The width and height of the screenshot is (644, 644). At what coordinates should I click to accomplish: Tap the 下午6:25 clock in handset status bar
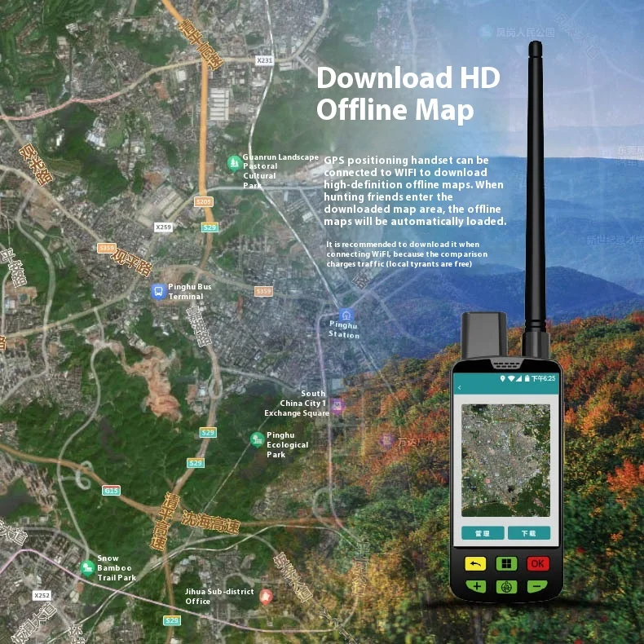(543, 378)
